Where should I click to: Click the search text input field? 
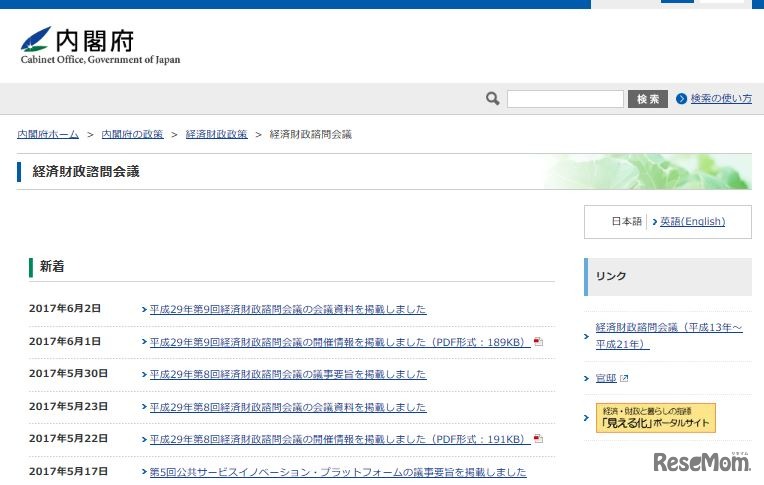click(565, 99)
